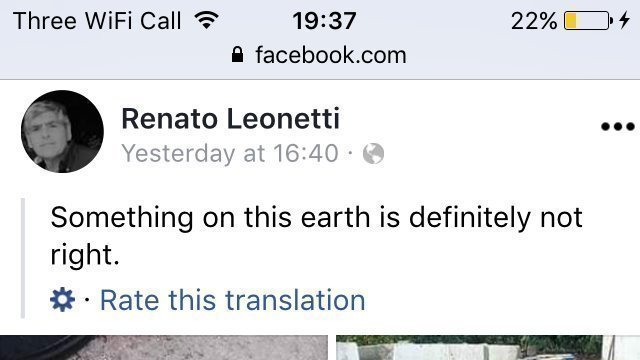Open the three-dot post options menu
This screenshot has width=640, height=360.
pyautogui.click(x=618, y=127)
